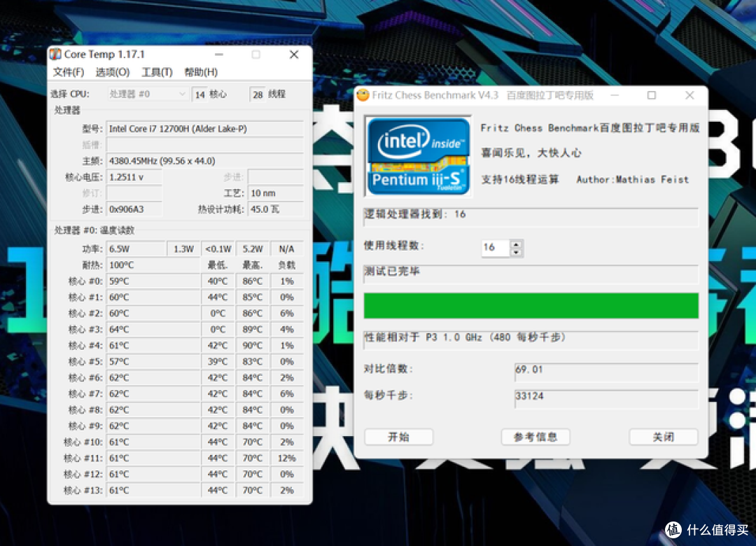The height and width of the screenshot is (546, 756).
Task: Click the 什么值得买 logo icon
Action: click(673, 530)
